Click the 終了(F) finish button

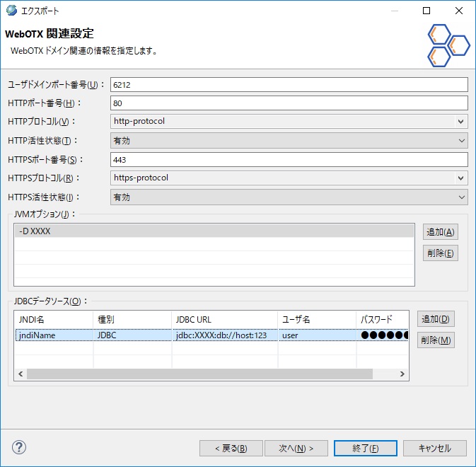(365, 448)
